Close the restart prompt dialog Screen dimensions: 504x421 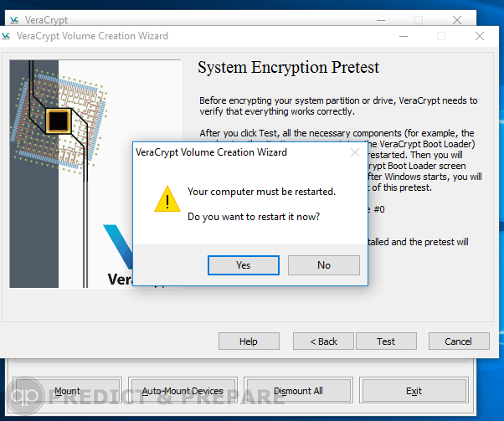355,152
